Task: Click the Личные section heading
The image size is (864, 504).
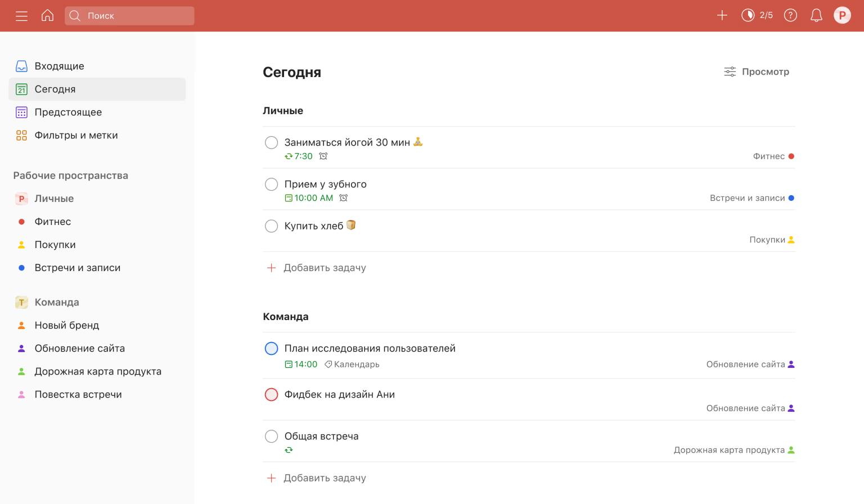Action: pos(283,111)
